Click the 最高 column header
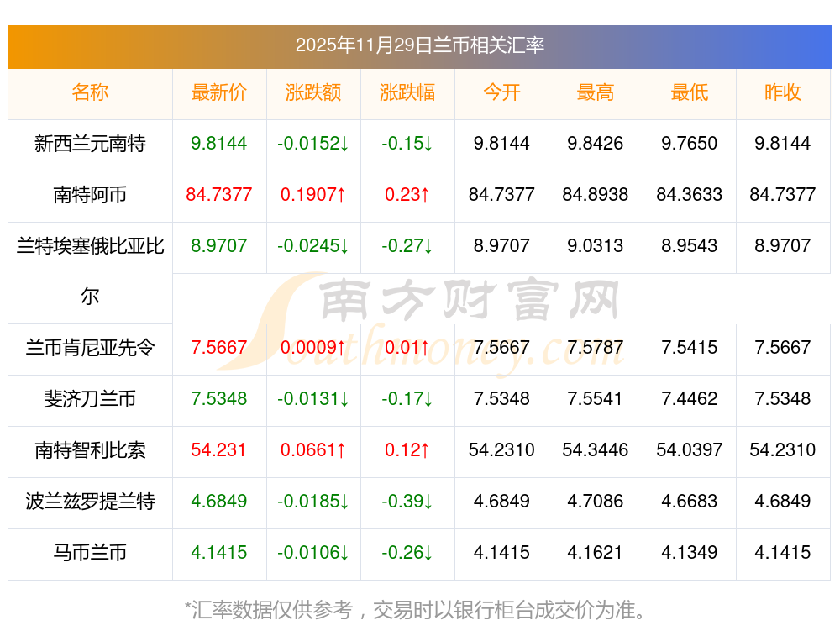 (596, 92)
